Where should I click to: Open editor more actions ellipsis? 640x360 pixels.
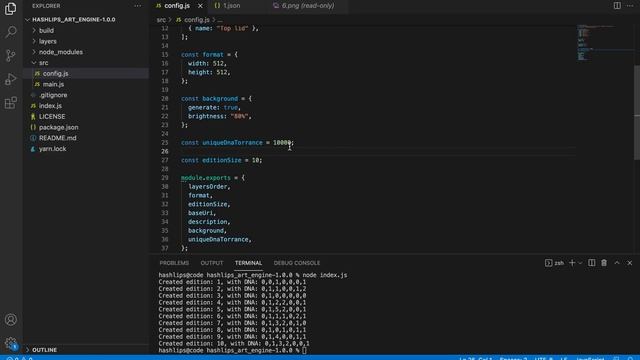tap(630, 6)
